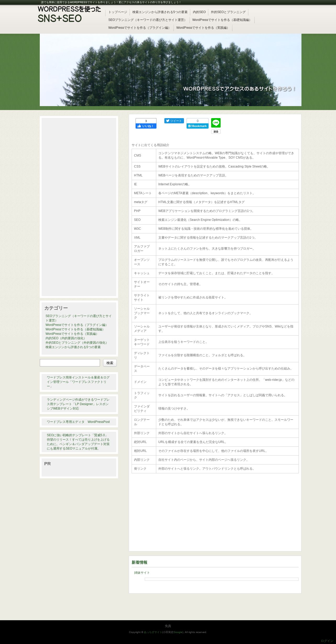Click the ロングテール term cell
This screenshot has width=336, height=644.
[144, 422]
